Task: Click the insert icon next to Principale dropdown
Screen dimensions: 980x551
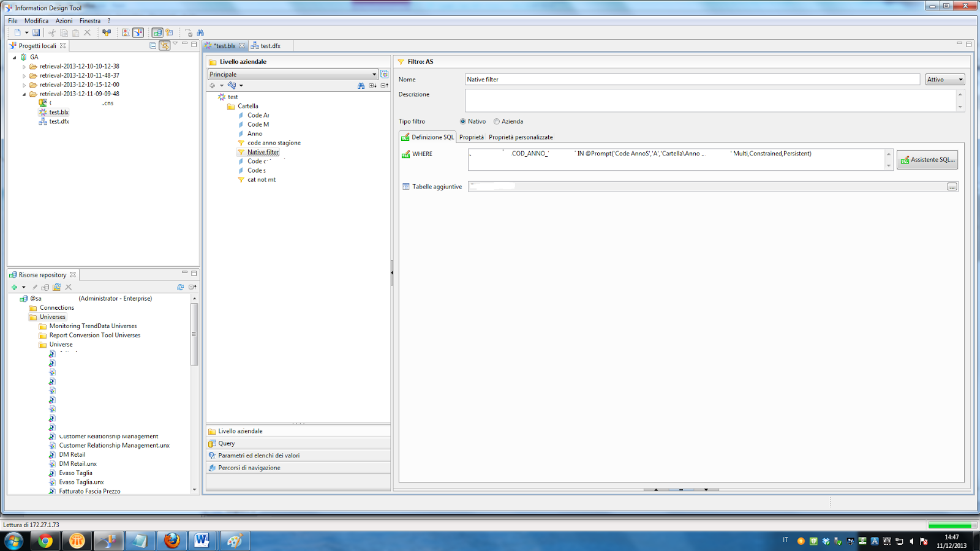Action: [x=384, y=73]
